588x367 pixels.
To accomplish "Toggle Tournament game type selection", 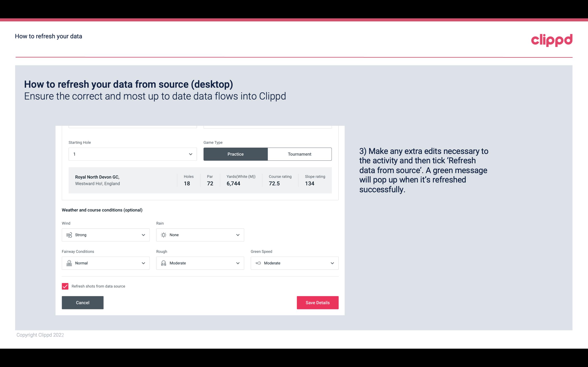I will (299, 154).
